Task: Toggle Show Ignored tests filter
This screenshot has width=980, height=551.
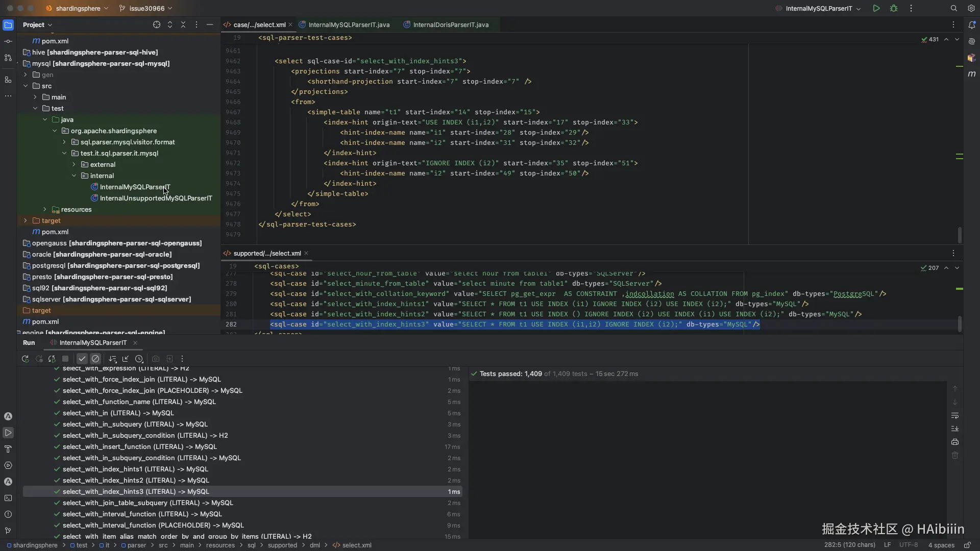Action: pyautogui.click(x=95, y=359)
